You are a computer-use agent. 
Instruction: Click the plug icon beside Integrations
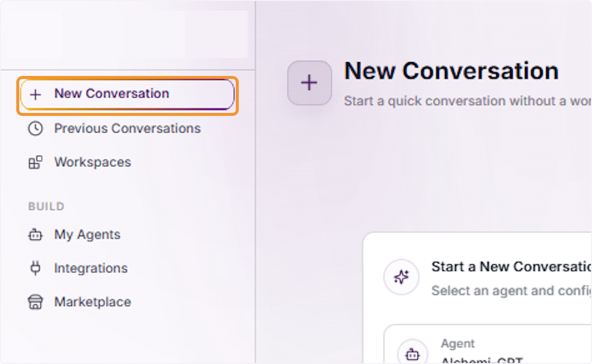tap(35, 268)
